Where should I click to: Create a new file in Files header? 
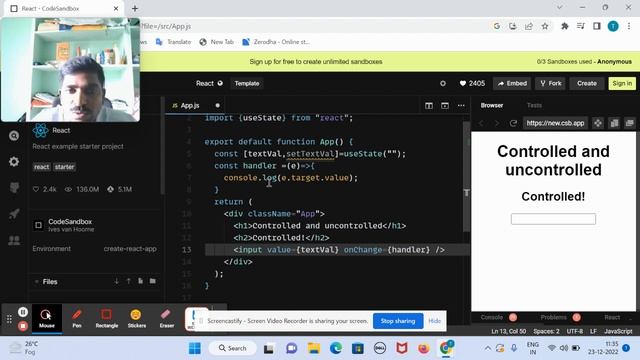[140, 281]
